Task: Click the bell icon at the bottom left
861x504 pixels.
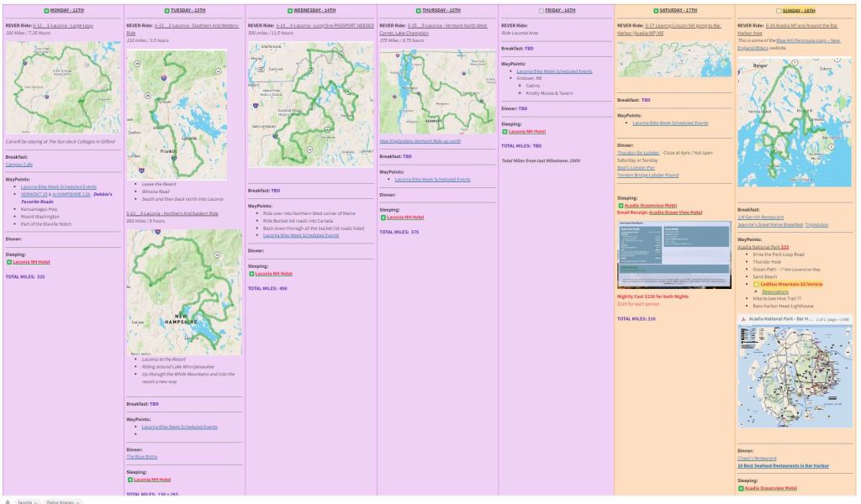Action: tap(8, 501)
